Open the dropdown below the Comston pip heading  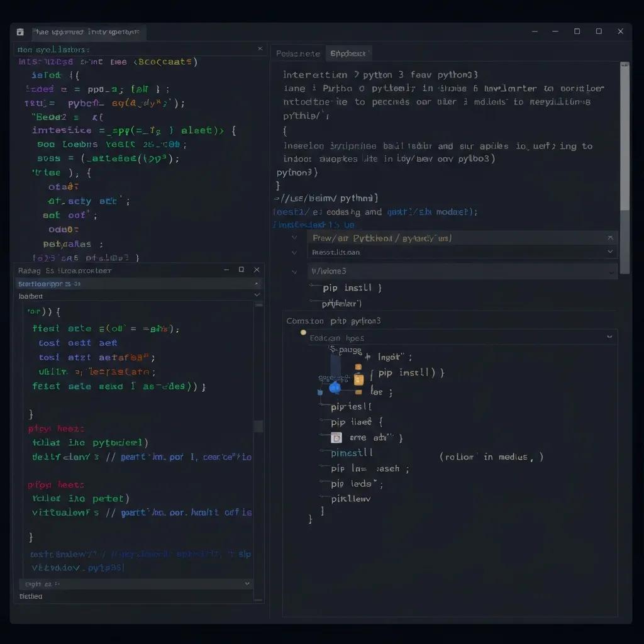609,337
